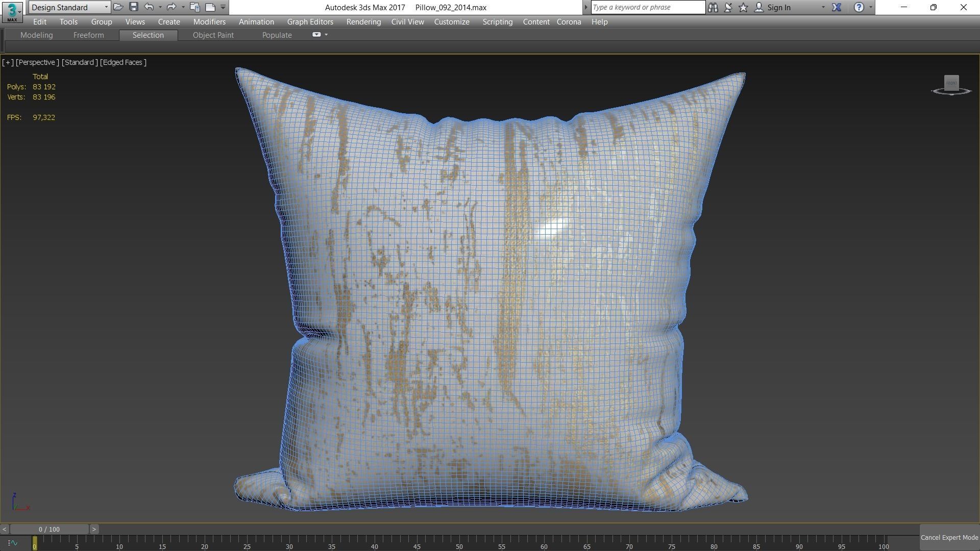The height and width of the screenshot is (551, 980).
Task: Switch to the Object Paint ribbon tab
Action: pos(213,35)
